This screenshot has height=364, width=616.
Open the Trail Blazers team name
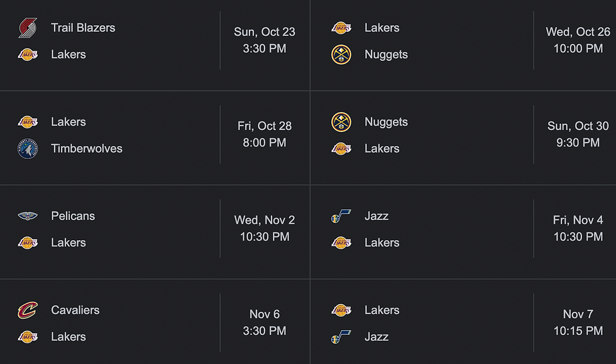coord(83,28)
